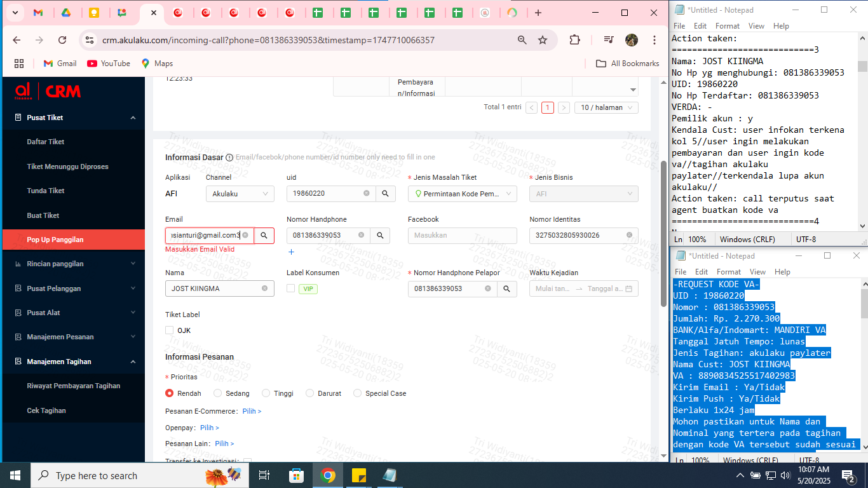Open Format menu in the Action taken Notepad
868x488 pixels.
coord(727,26)
